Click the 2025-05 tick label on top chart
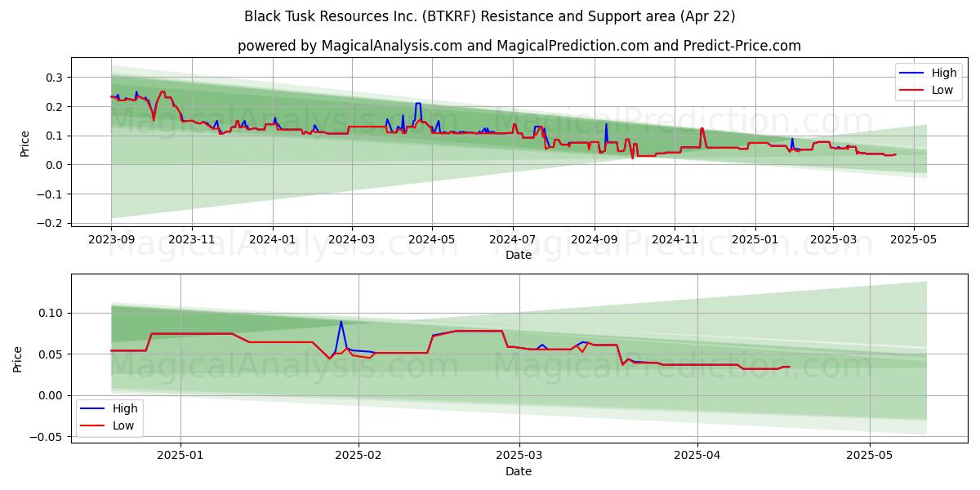The width and height of the screenshot is (980, 490). (913, 240)
